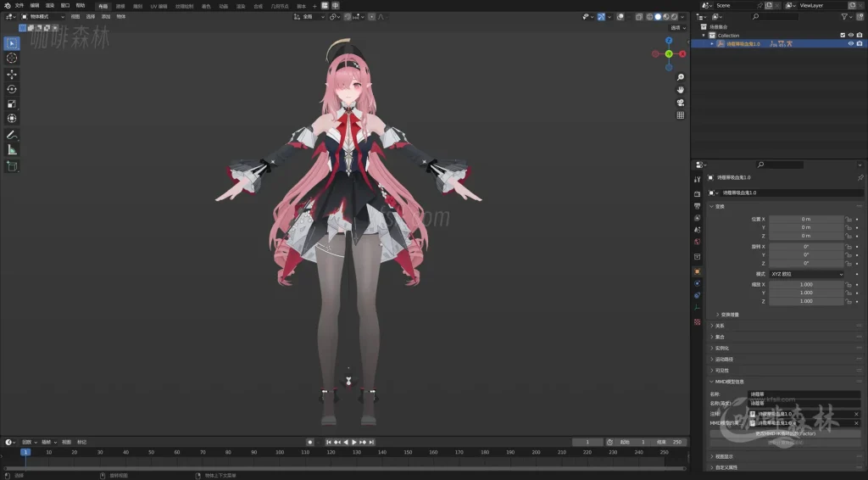Select the Transform tool
The width and height of the screenshot is (868, 480).
(x=12, y=119)
